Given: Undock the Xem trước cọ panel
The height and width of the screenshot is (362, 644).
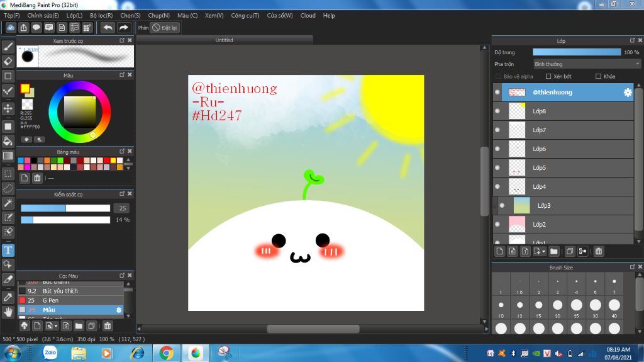Looking at the screenshot, I should [122, 40].
